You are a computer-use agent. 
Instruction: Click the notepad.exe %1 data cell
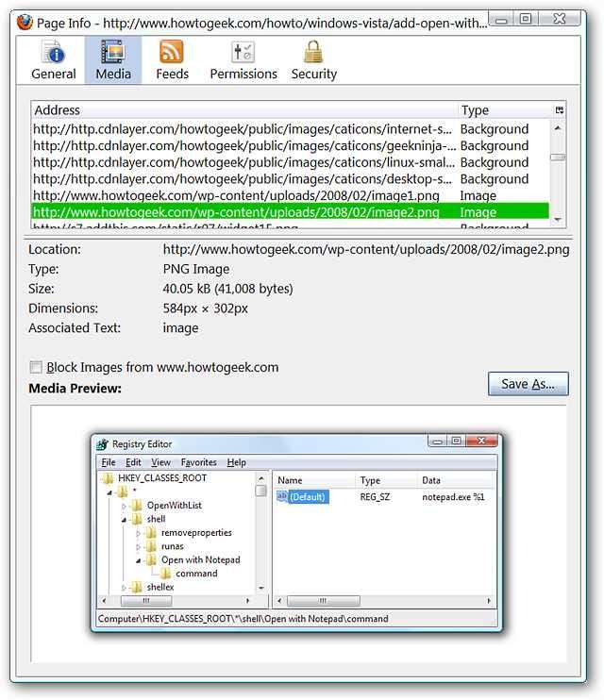(453, 497)
